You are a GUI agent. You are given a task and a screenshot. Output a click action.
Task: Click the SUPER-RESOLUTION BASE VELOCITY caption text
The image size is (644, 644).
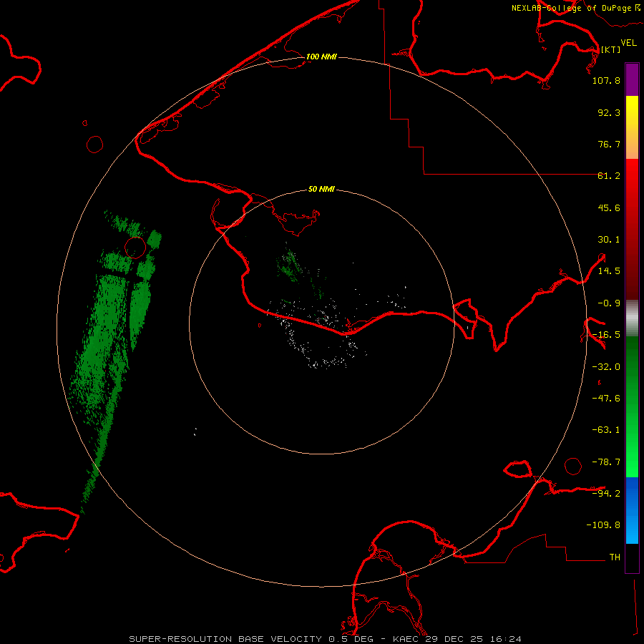(x=225, y=639)
